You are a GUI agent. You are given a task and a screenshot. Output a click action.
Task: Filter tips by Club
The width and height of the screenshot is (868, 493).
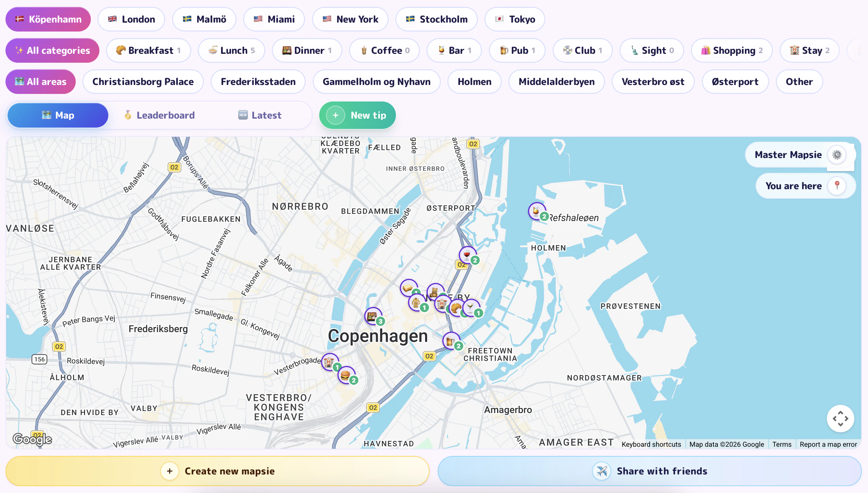coord(582,50)
